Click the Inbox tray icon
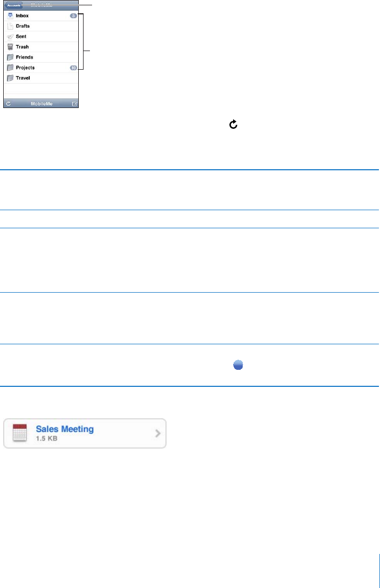The image size is (380, 588). coord(11,16)
